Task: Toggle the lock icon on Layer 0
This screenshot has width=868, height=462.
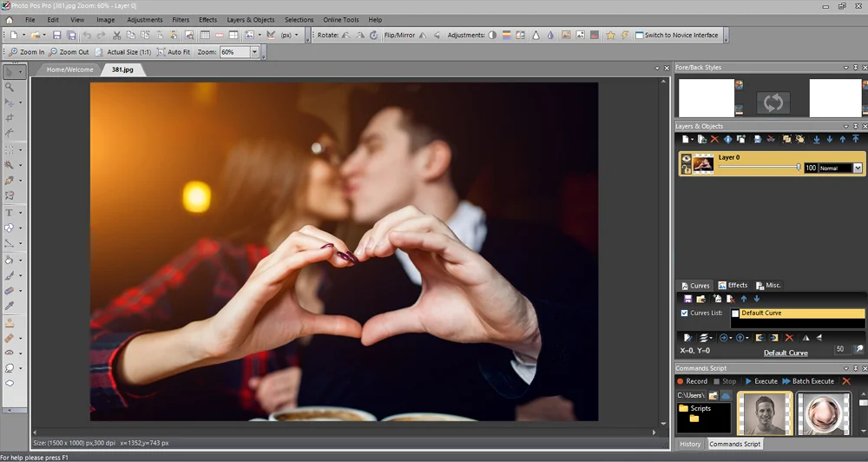Action: 686,169
